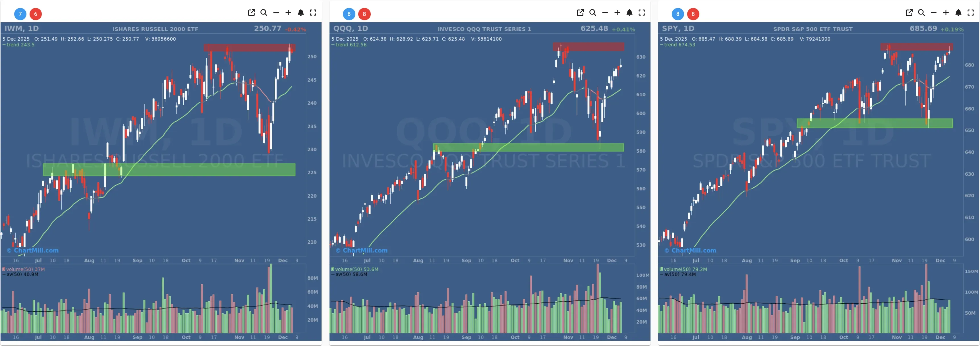Image resolution: width=980 pixels, height=346 pixels.
Task: Click the red 6 badge on IWM chart
Action: (35, 14)
